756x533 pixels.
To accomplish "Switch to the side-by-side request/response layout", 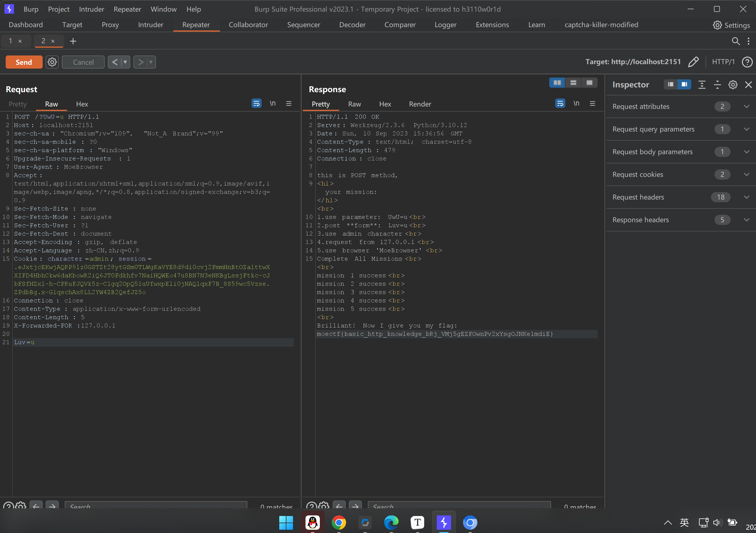I will point(557,83).
